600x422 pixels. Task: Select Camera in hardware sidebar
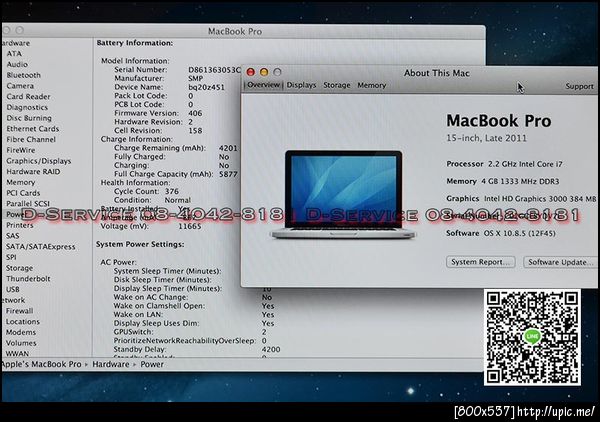20,86
